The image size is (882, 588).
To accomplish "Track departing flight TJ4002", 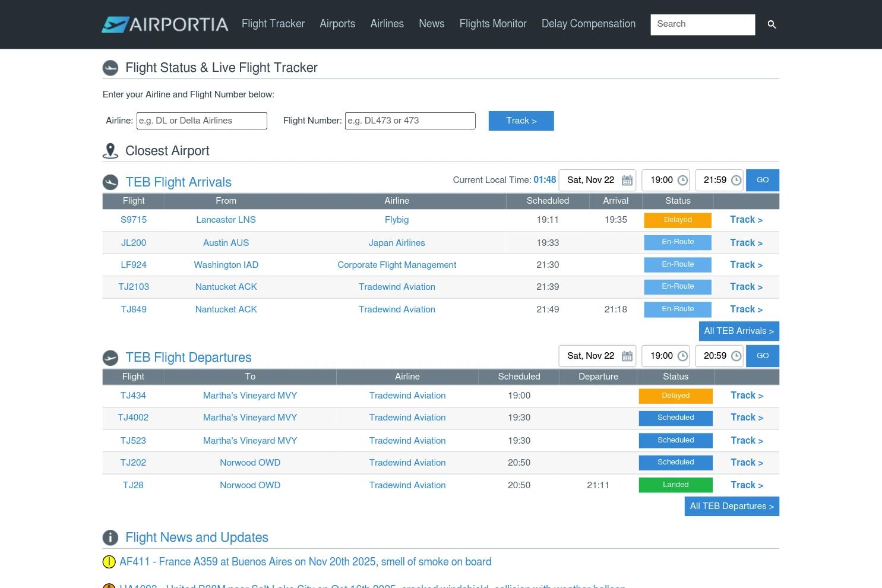I will [747, 418].
